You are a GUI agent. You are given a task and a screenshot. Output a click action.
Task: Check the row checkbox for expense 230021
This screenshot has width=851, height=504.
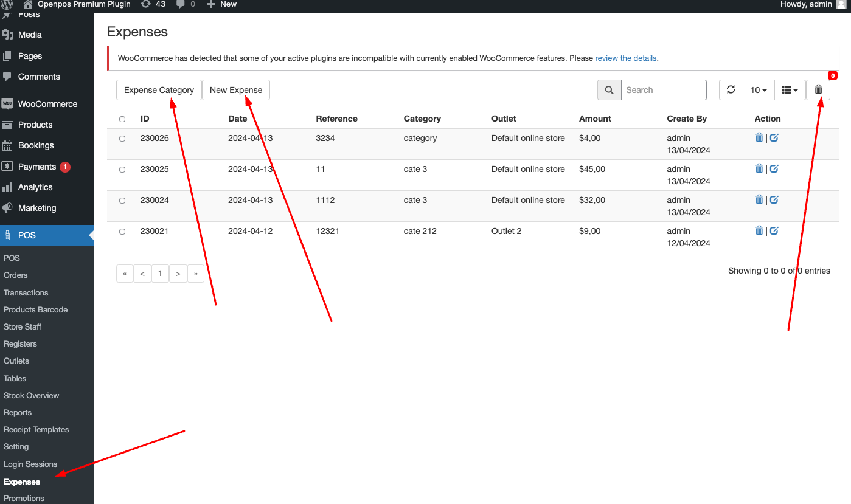coord(122,232)
